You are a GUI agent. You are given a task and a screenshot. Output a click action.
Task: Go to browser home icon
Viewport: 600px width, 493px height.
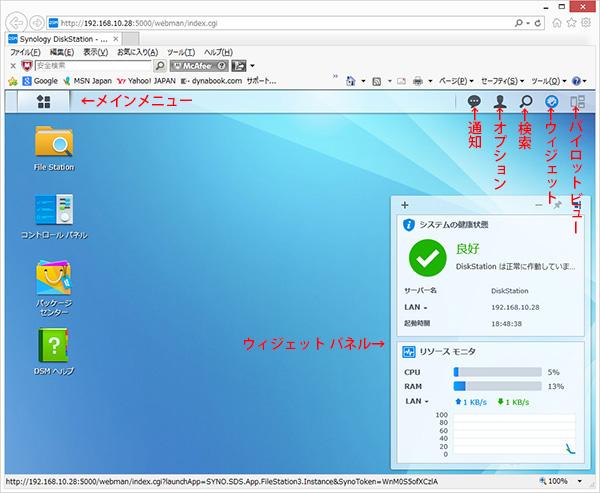click(x=557, y=23)
